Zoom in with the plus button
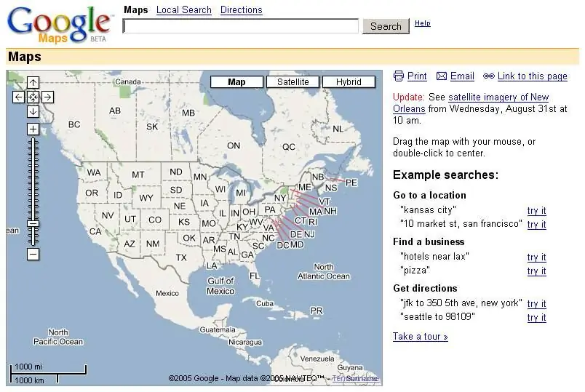 33,129
